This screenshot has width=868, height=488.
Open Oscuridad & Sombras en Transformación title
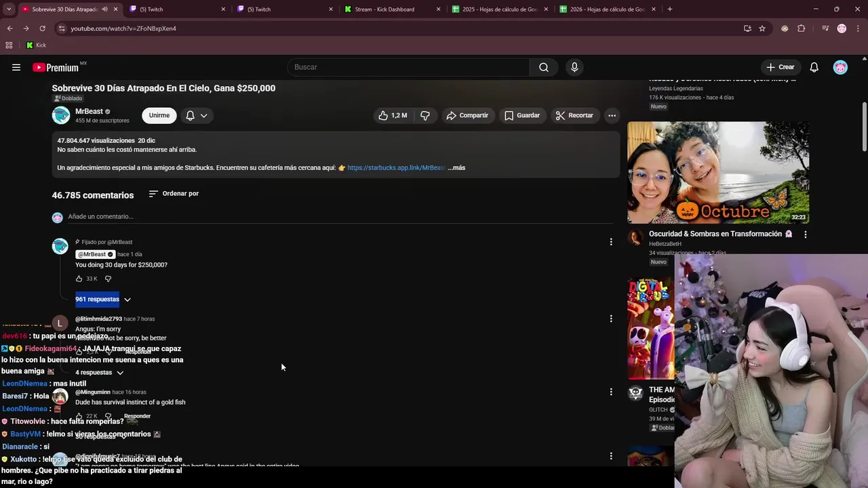click(x=720, y=234)
